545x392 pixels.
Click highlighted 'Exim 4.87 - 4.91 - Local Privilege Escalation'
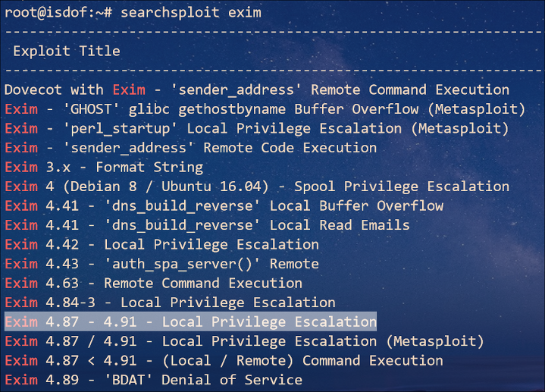point(190,321)
